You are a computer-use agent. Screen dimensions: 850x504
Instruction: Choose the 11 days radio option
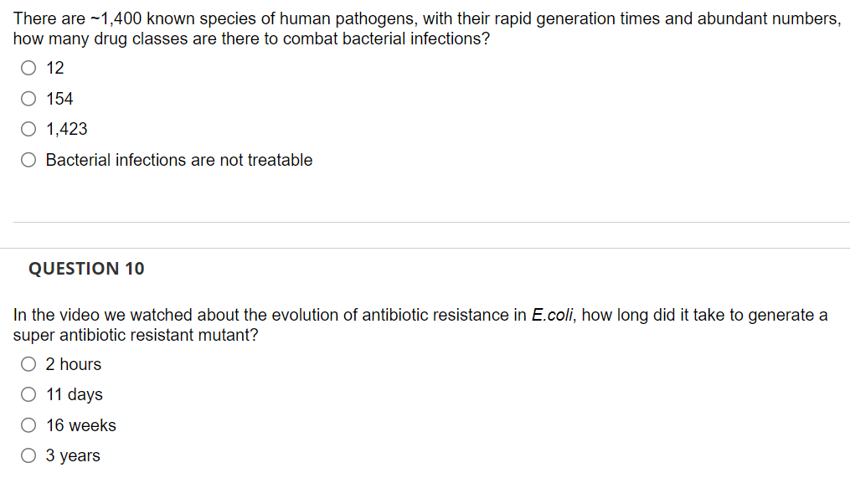click(x=28, y=394)
